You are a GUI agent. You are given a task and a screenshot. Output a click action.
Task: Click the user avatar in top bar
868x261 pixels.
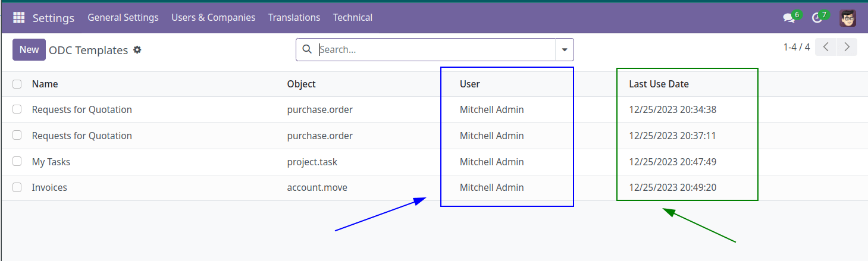pyautogui.click(x=848, y=18)
